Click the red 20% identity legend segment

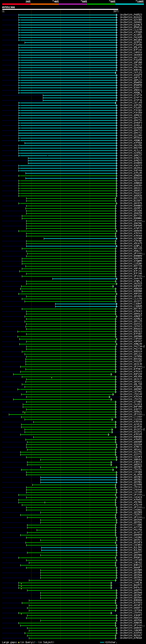[x=16, y=4]
